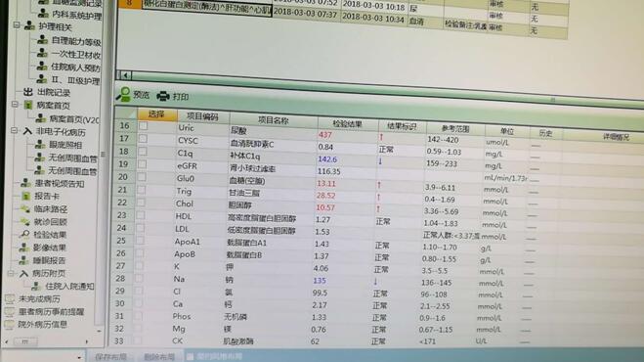
Task: Click the 预览 preview icon
Action: (123, 95)
